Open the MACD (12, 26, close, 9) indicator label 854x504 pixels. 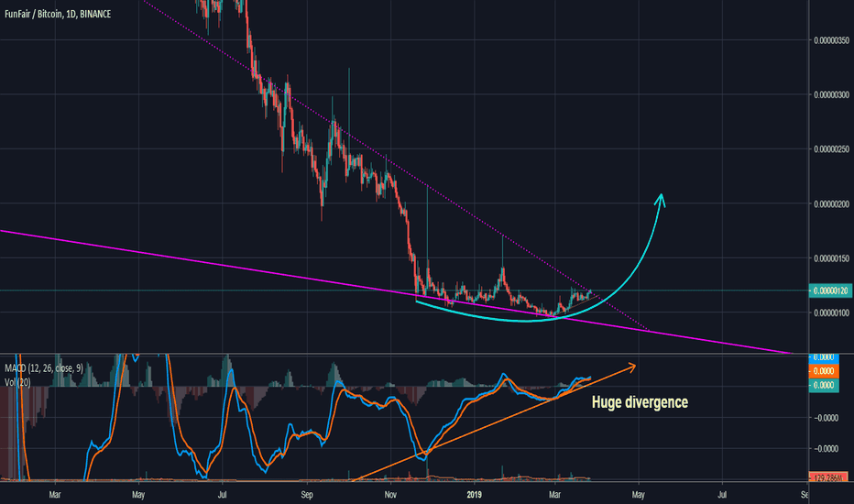(x=44, y=368)
